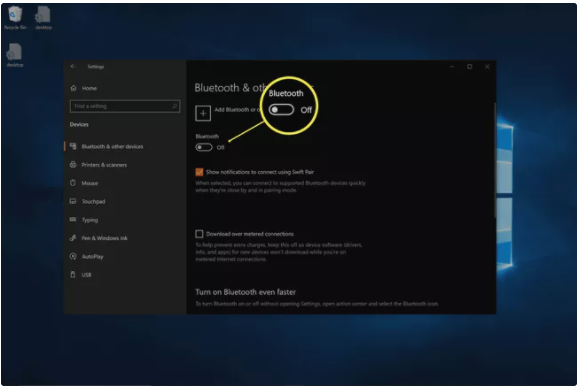Viewport: 580px width, 392px height.
Task: Click Add Bluetooth or other device text
Action: (x=237, y=110)
